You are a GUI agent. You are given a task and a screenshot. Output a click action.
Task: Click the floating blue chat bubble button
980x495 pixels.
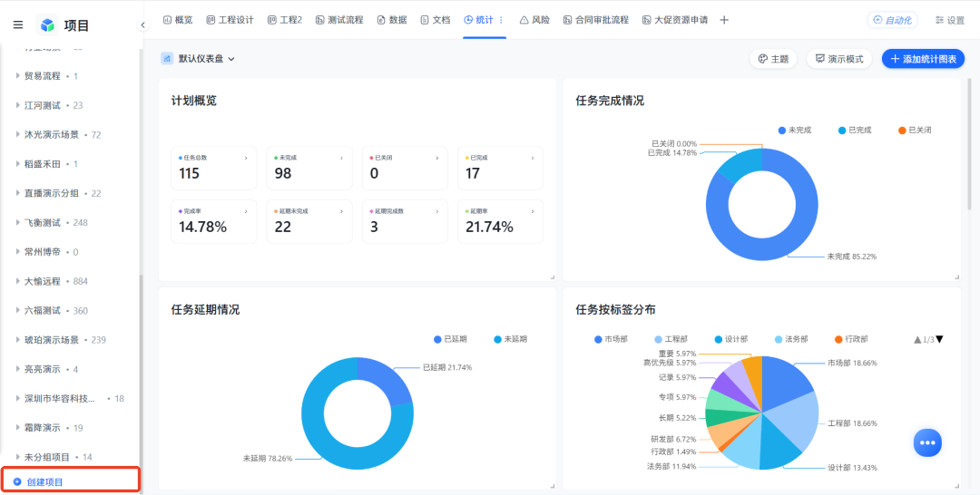click(927, 442)
